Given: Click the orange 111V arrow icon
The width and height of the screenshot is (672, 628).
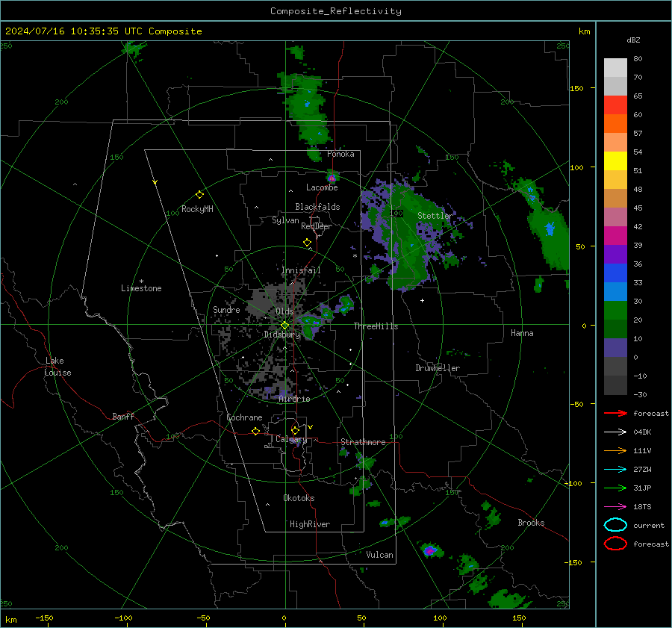Looking at the screenshot, I should tap(615, 450).
